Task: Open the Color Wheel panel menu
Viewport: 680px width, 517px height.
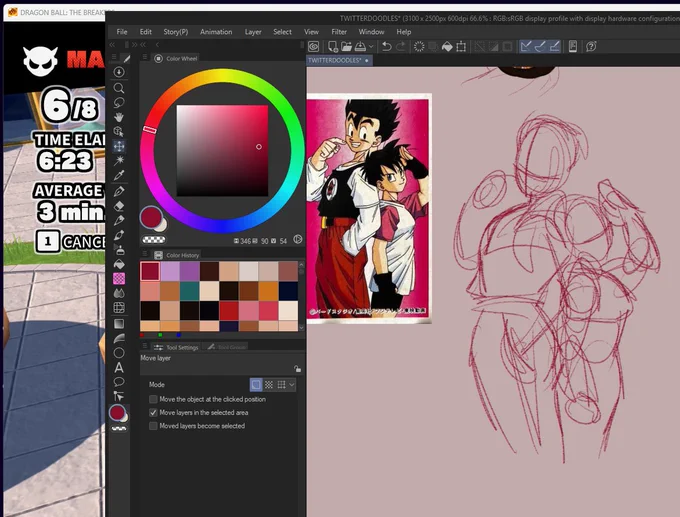Action: (145, 57)
